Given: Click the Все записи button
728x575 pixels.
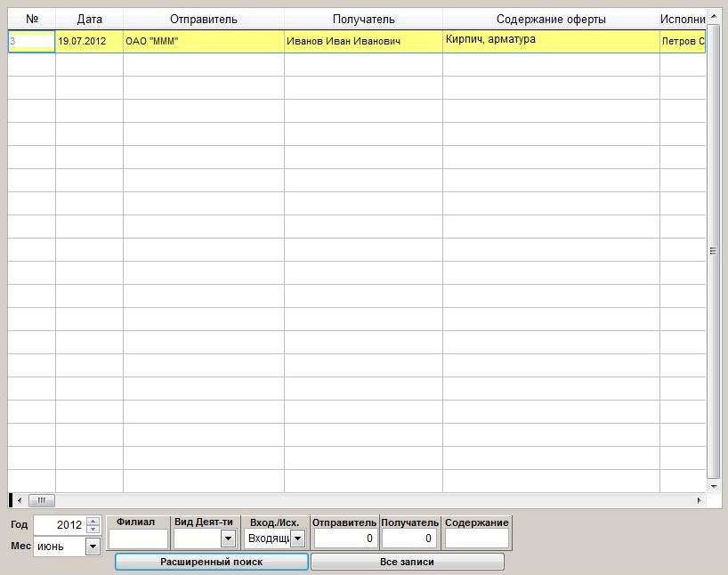Looking at the screenshot, I should [408, 562].
